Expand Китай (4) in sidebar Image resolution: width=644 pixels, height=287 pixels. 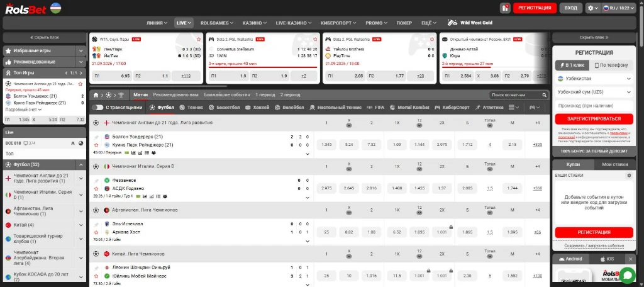[81, 225]
